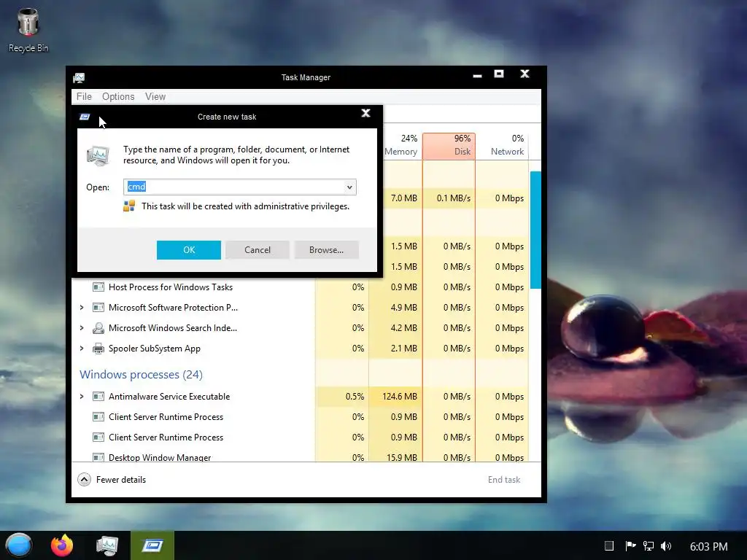This screenshot has height=560, width=747.
Task: Click the End task button
Action: tap(504, 480)
